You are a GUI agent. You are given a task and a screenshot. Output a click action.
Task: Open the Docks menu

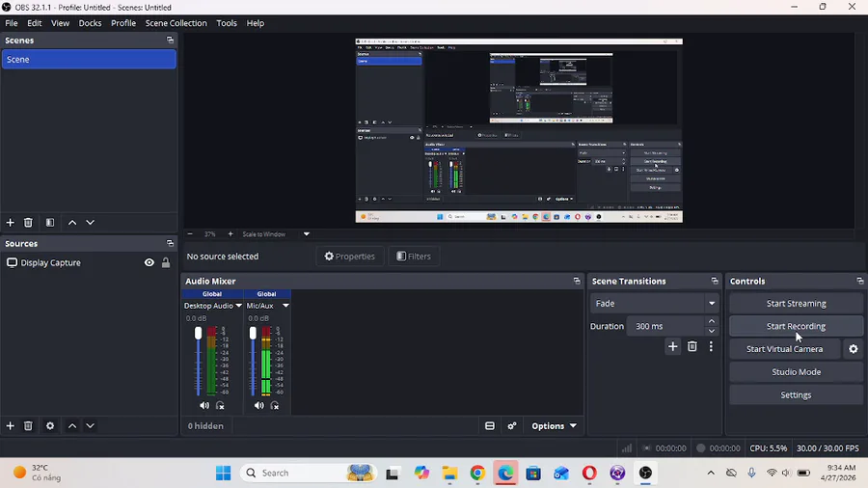pos(90,23)
